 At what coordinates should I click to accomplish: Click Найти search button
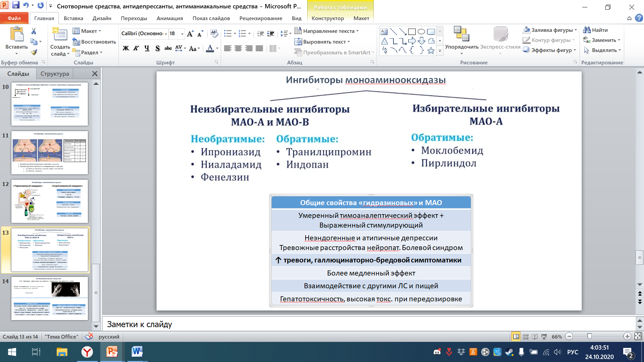tap(596, 30)
